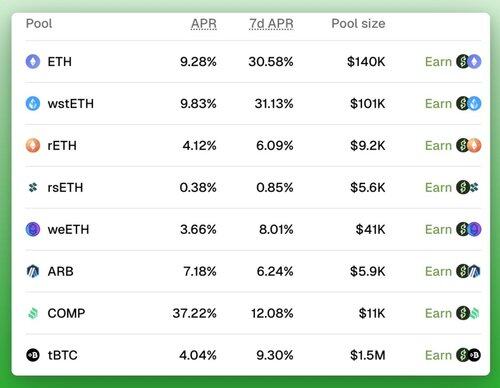
Task: Click the COMP green token icon
Action: [33, 313]
